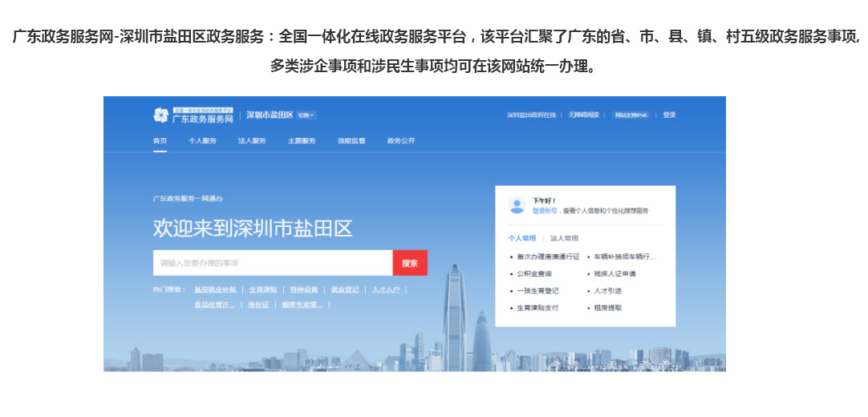This screenshot has width=868, height=417.
Task: Click the user avatar icon in login card
Action: pyautogui.click(x=517, y=206)
